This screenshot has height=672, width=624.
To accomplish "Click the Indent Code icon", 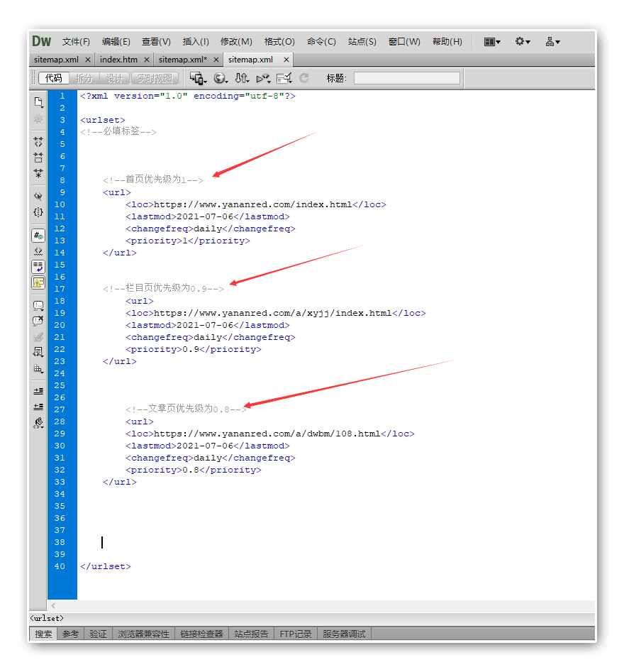I will click(38, 391).
